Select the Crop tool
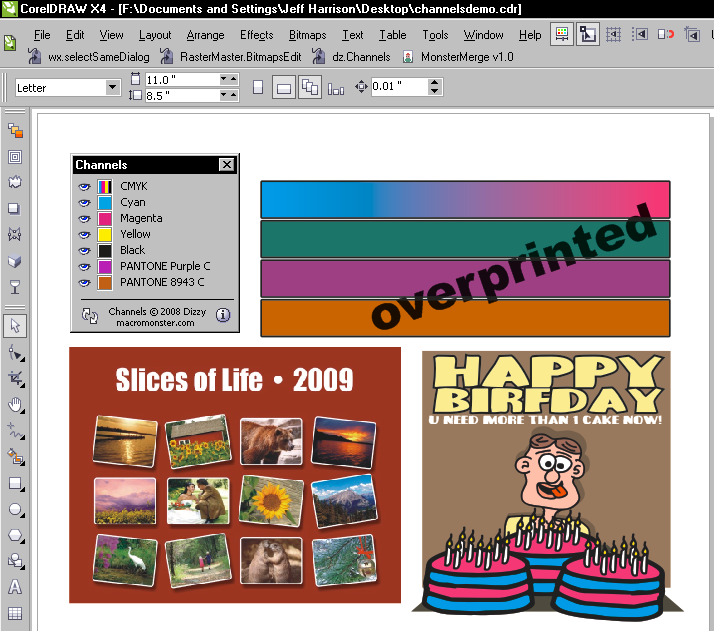The height and width of the screenshot is (631, 714). point(15,378)
